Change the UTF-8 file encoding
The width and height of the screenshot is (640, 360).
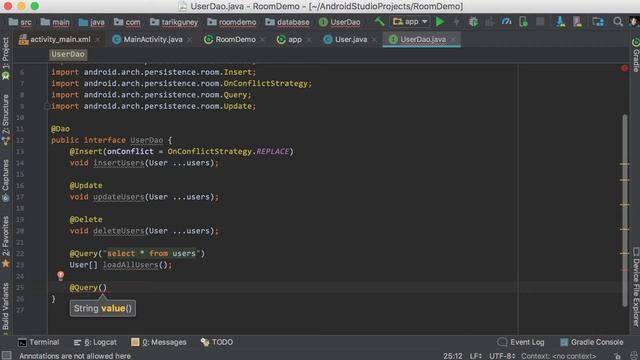tap(502, 356)
